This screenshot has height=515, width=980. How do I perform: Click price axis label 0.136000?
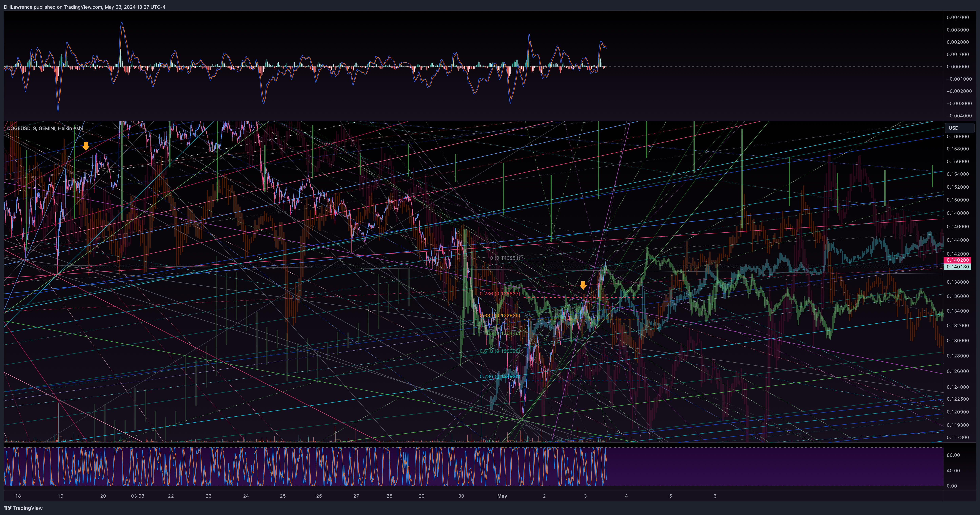coord(958,296)
